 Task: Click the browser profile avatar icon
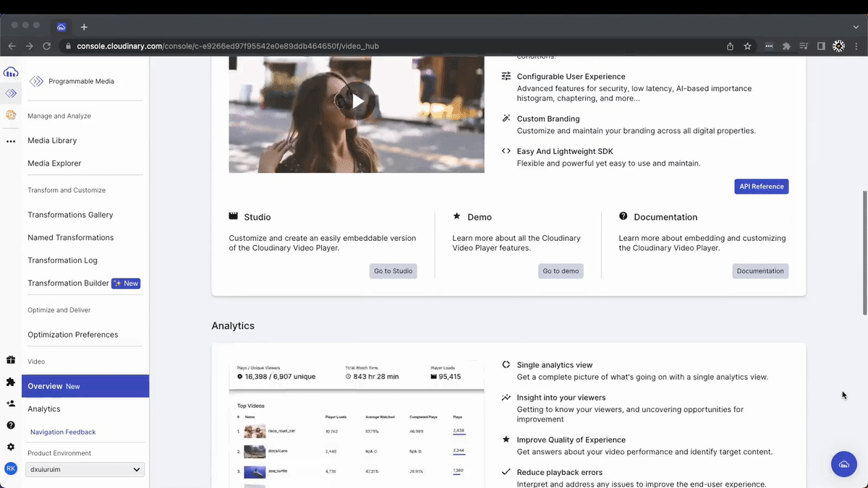pyautogui.click(x=838, y=46)
